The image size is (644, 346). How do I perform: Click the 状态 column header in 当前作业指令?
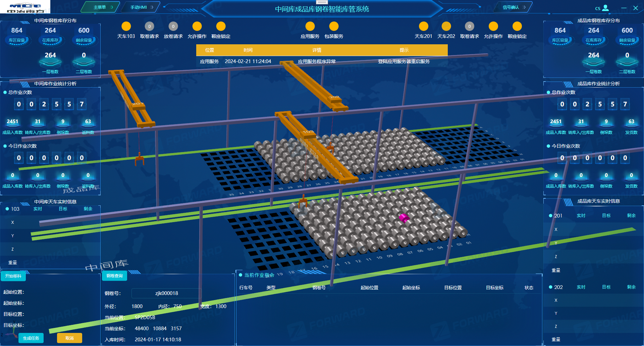tap(529, 288)
